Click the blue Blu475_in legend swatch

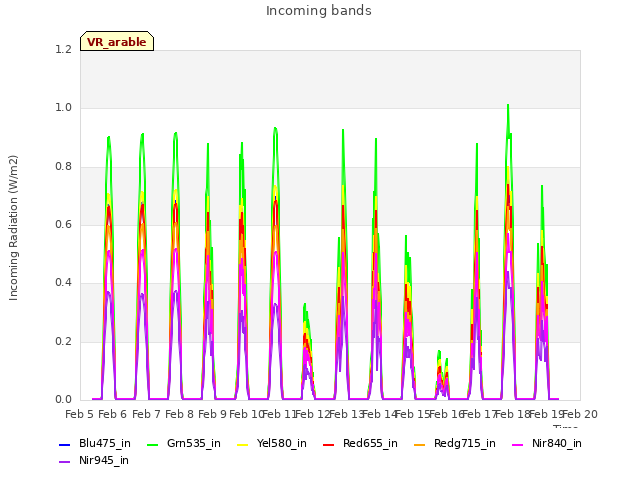click(x=65, y=444)
